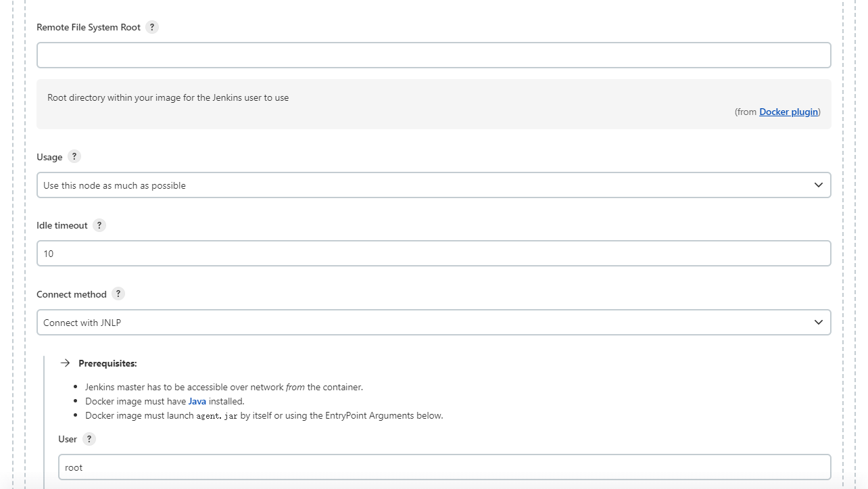This screenshot has width=868, height=489.
Task: Show help for Idle timeout
Action: pyautogui.click(x=99, y=225)
